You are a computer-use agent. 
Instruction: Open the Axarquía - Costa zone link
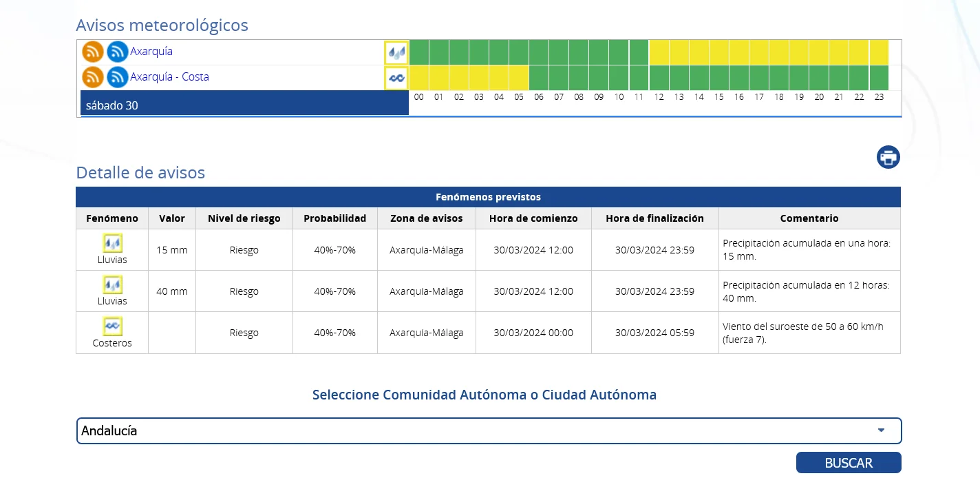point(169,77)
